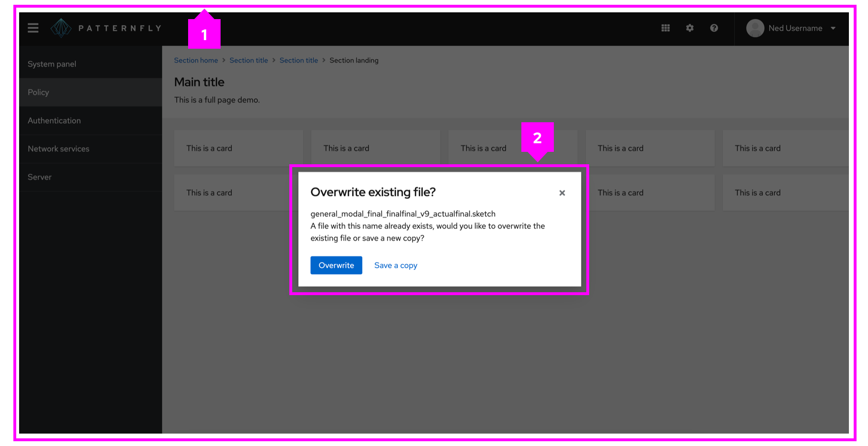Expand the Server navigation section
This screenshot has width=868, height=446.
(40, 177)
